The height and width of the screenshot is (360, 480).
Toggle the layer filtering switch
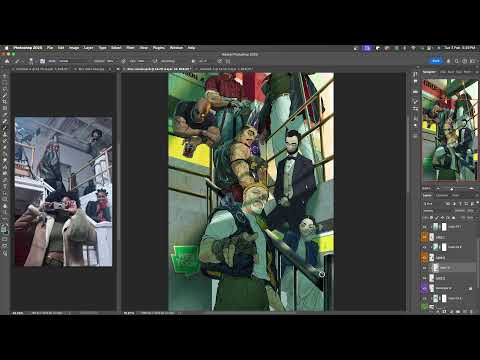click(x=477, y=203)
